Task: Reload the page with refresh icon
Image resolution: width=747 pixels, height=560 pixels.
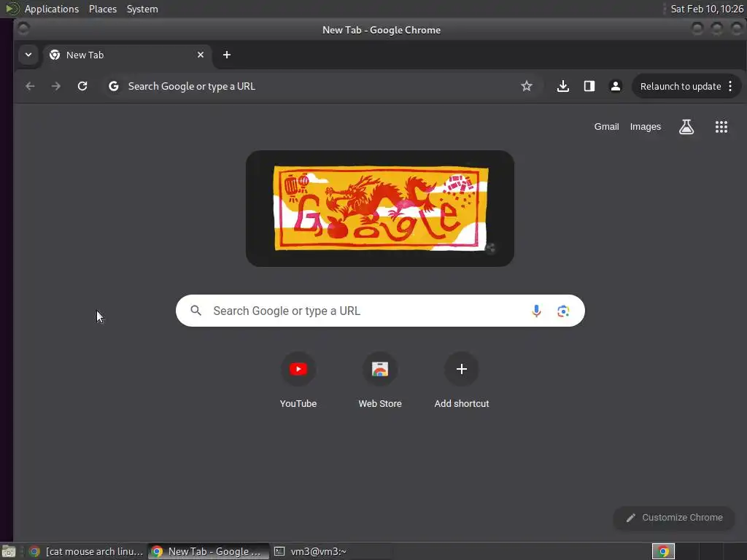Action: [x=82, y=86]
